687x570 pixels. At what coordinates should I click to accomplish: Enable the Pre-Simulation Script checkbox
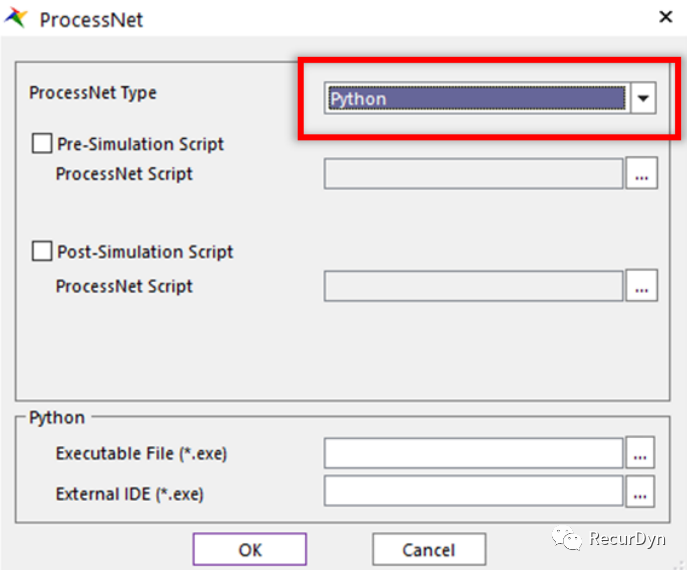42,144
